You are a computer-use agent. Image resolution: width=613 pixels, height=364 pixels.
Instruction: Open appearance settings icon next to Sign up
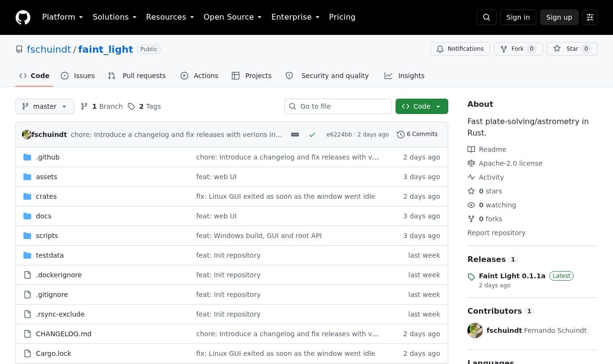(x=590, y=17)
